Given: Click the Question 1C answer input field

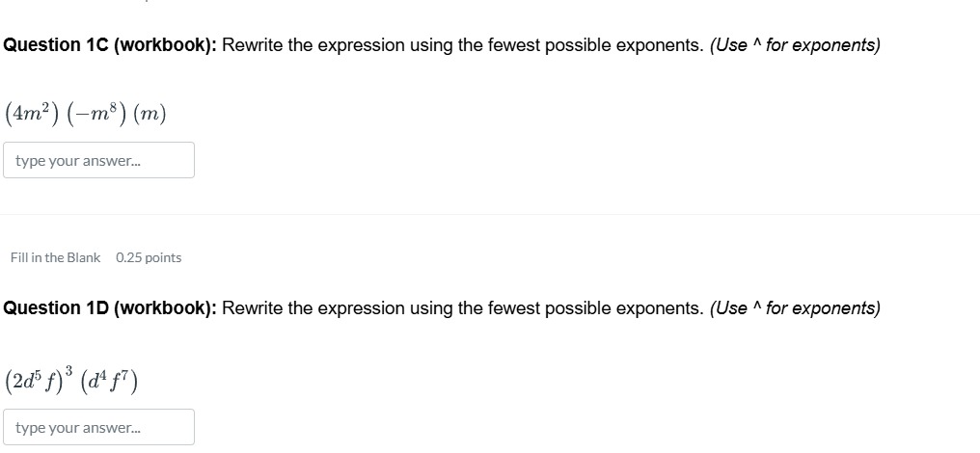Looking at the screenshot, I should [x=98, y=160].
